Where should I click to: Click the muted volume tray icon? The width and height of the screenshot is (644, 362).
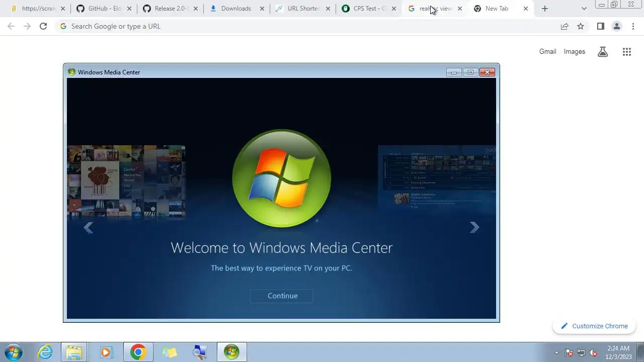tap(594, 352)
